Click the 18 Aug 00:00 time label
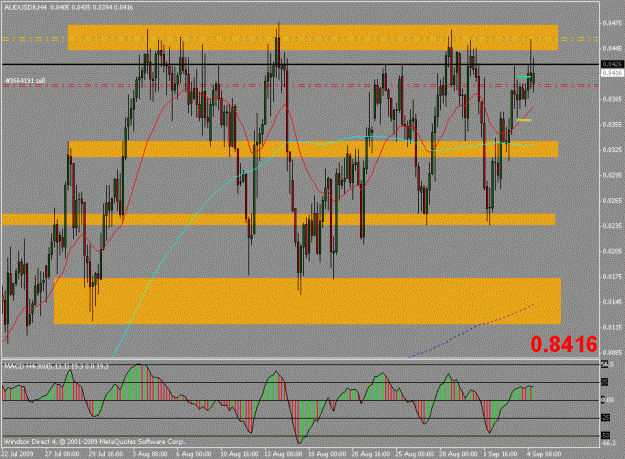The height and width of the screenshot is (459, 625). coord(327,454)
